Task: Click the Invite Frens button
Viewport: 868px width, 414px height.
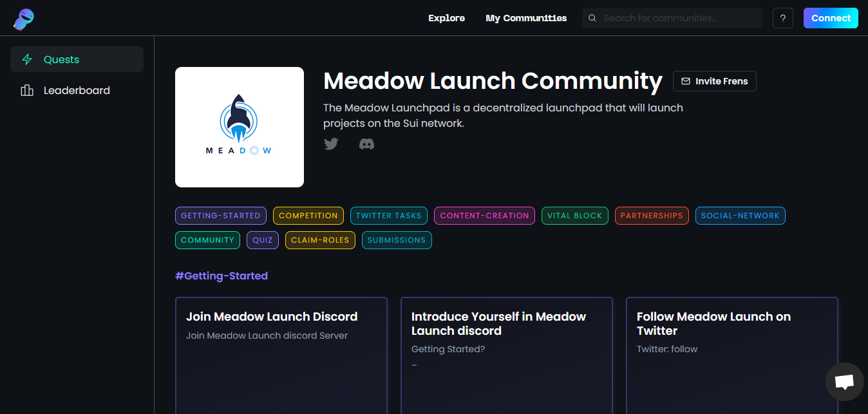Action: click(714, 81)
